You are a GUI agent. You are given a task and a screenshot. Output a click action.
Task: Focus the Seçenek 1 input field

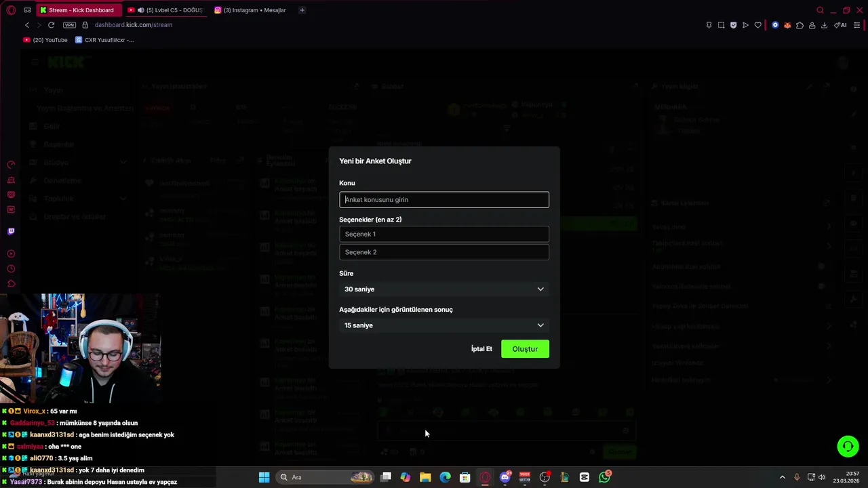pyautogui.click(x=444, y=234)
